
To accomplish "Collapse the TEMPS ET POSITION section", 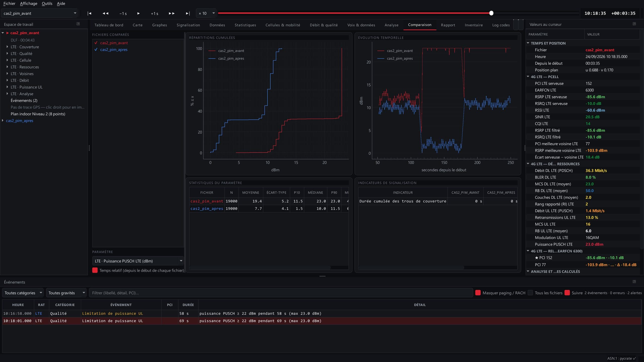I will [528, 43].
